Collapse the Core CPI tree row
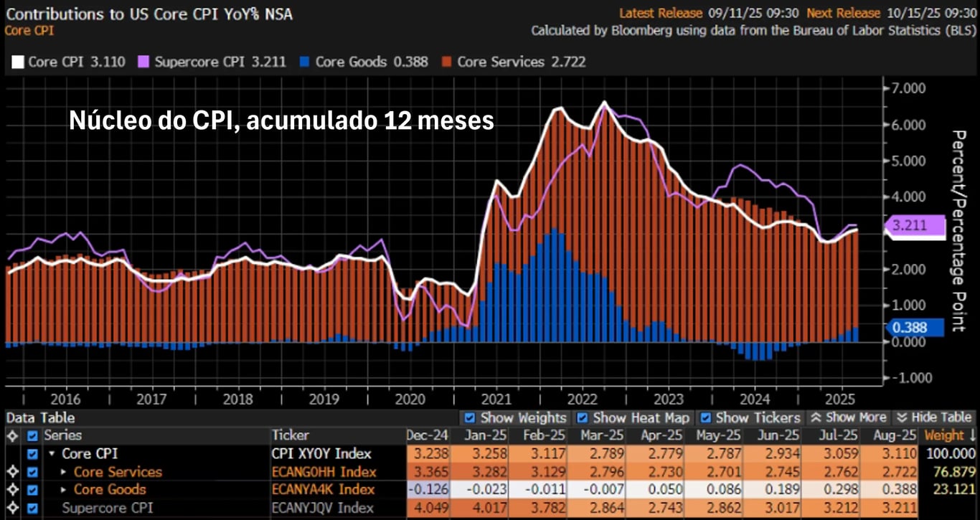Viewport: 980px width, 520px height. (x=50, y=453)
